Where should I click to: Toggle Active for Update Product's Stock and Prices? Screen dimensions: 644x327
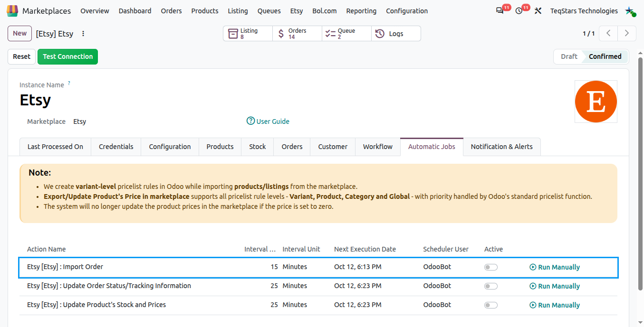point(491,305)
